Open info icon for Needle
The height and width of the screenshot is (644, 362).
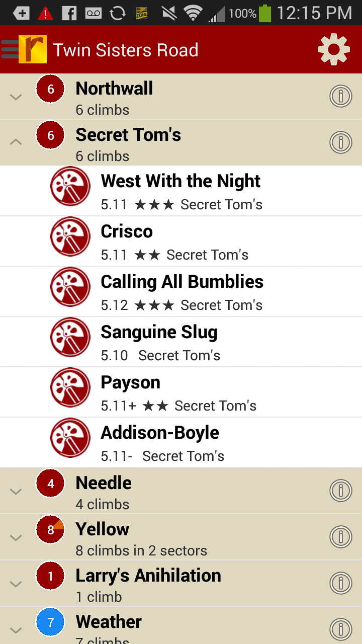(340, 490)
